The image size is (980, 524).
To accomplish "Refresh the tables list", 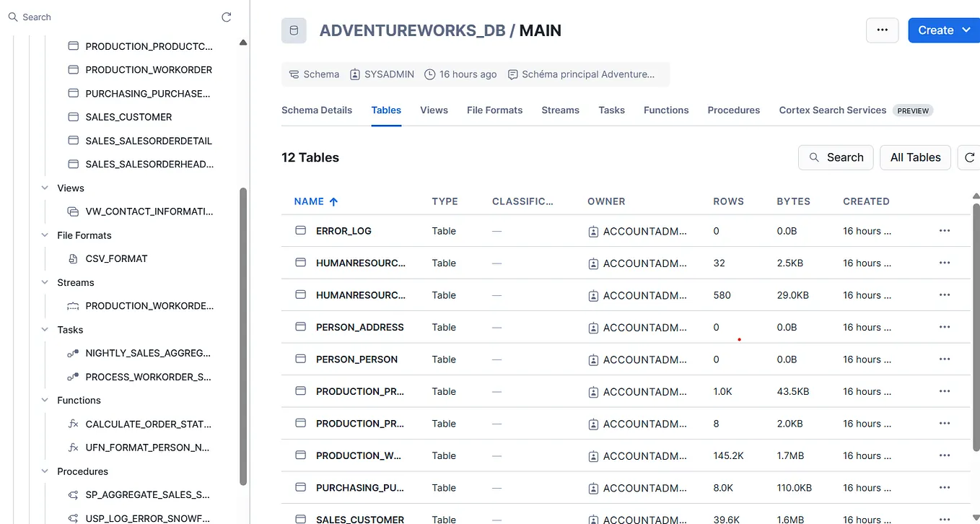I will click(x=970, y=157).
